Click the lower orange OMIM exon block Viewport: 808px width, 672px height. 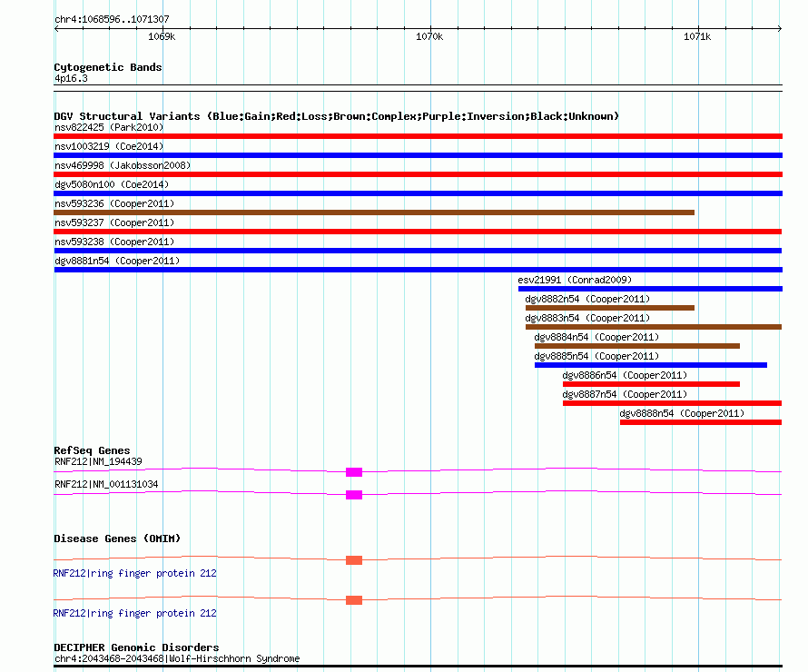[x=354, y=600]
